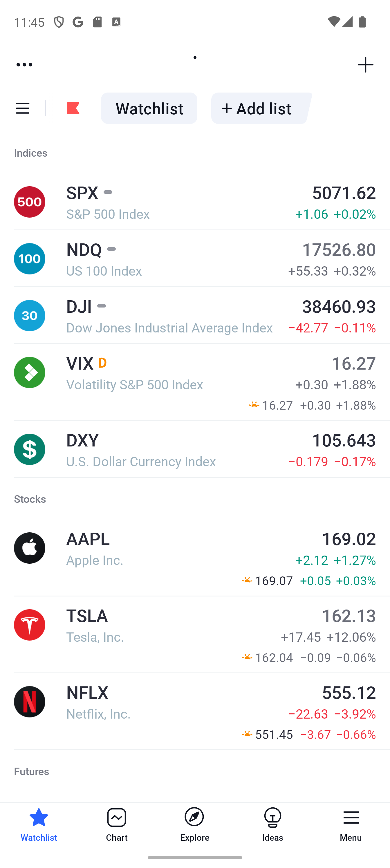Tap the plus icon to add symbol

click(x=365, y=65)
